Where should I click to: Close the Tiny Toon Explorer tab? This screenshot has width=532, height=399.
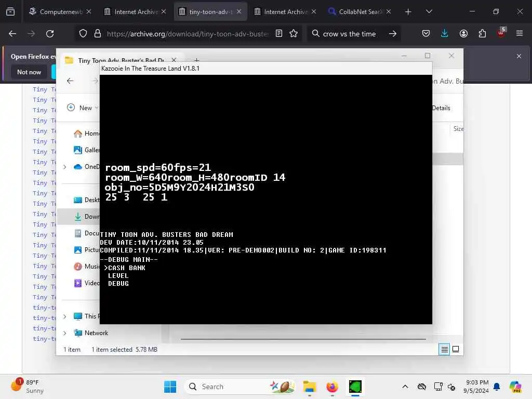[174, 60]
